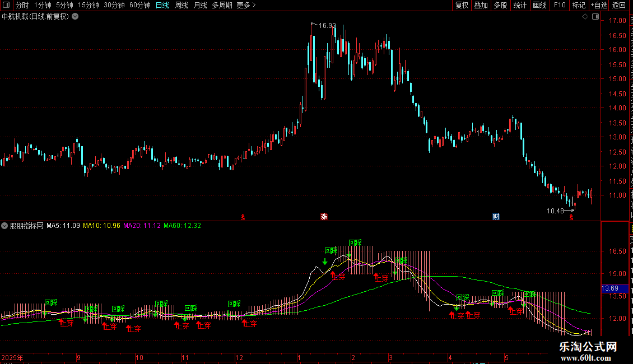Click the MA60: 12.32 value label
This screenshot has width=633, height=364.
[x=182, y=226]
